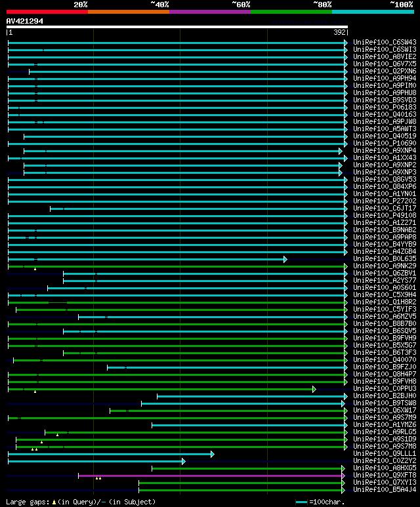Image resolution: width=420 pixels, height=507 pixels.
Task: Click the orange ~40% identity legend segment
Action: [129, 12]
